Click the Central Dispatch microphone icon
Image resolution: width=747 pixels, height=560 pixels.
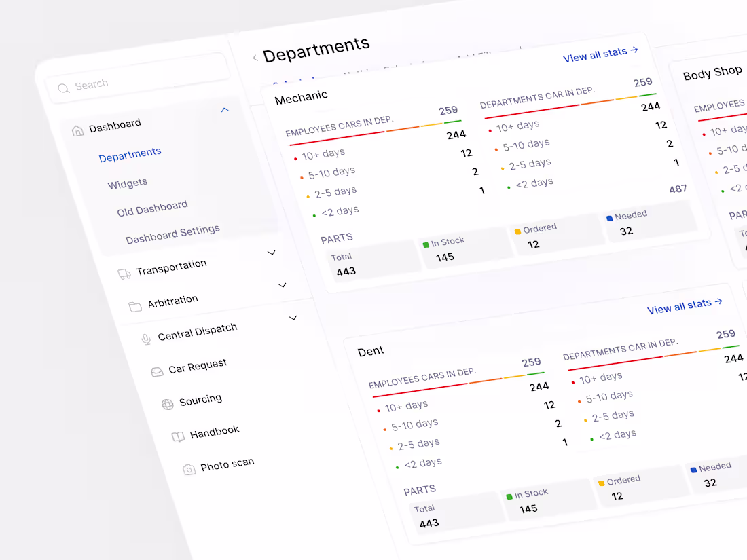pos(145,338)
